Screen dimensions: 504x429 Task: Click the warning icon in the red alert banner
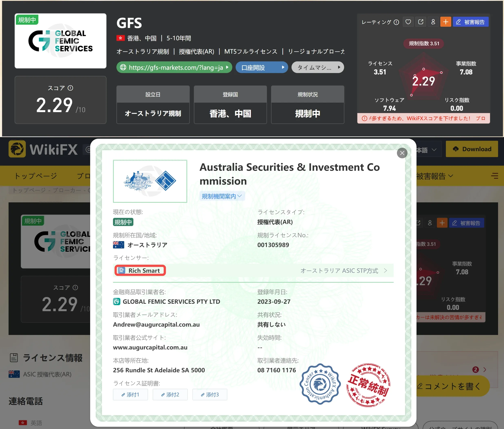click(364, 119)
